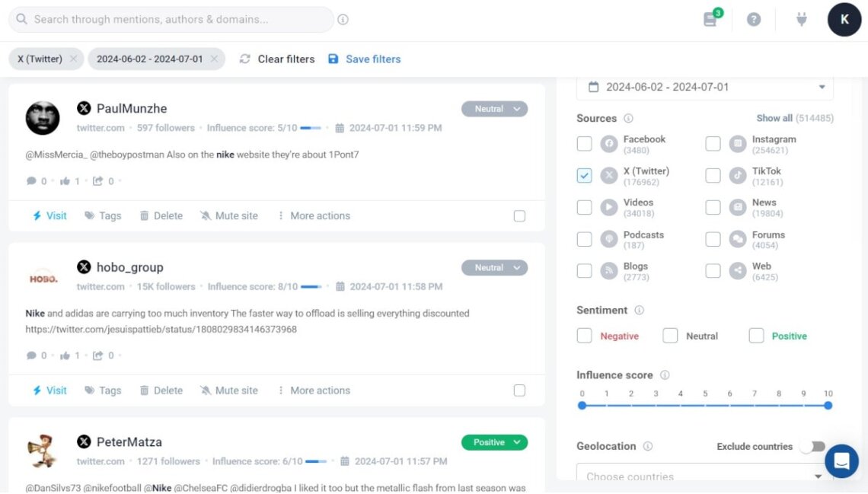The height and width of the screenshot is (494, 868).
Task: Visit the PaulMunzhe mention
Action: click(x=49, y=215)
